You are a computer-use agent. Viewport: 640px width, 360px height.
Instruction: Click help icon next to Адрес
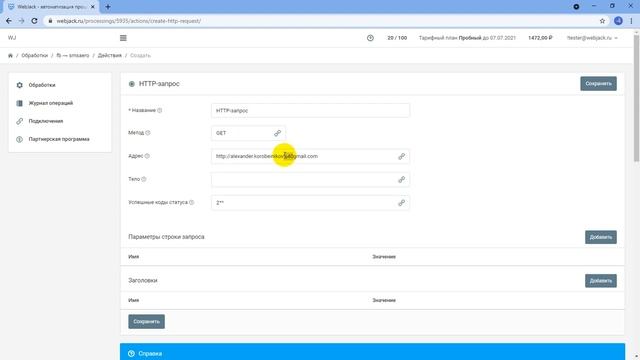(x=147, y=156)
